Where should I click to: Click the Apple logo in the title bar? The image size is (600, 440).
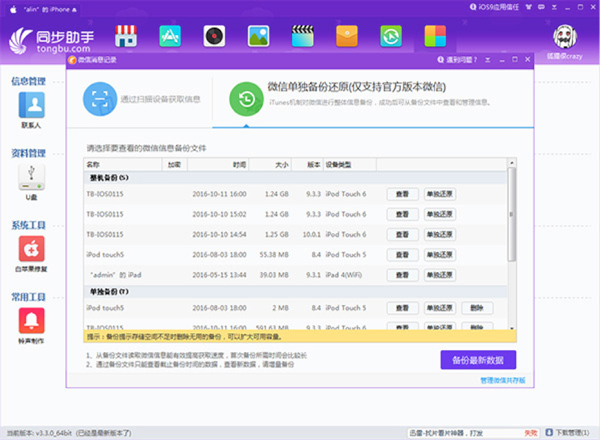coord(13,10)
